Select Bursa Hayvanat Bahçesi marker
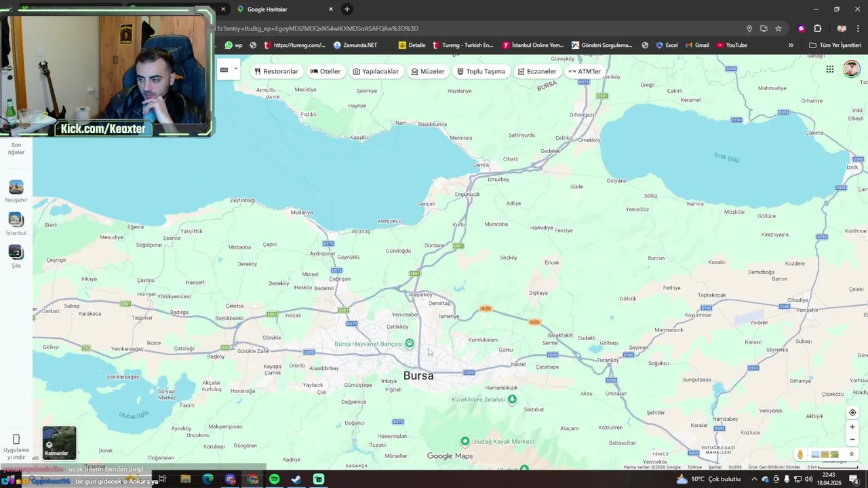 (410, 344)
